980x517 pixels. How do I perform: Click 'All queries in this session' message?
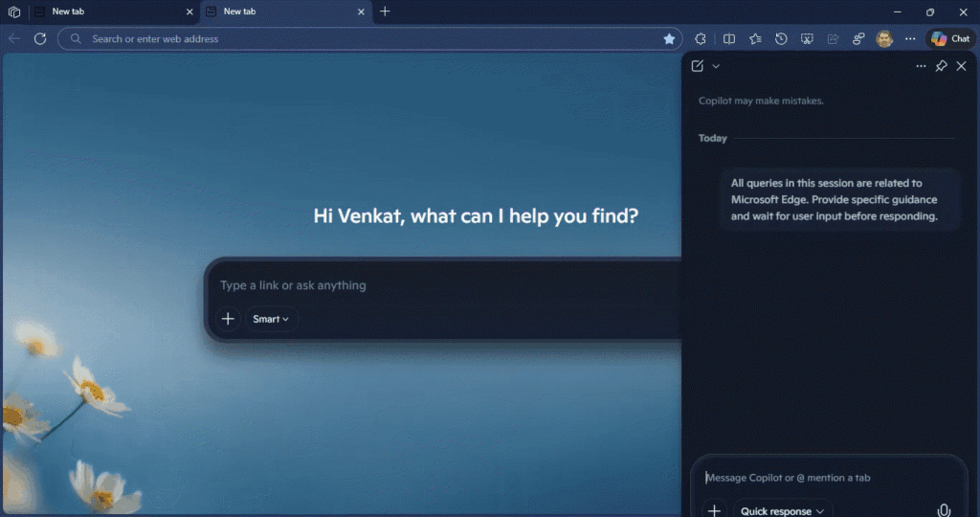pos(840,199)
